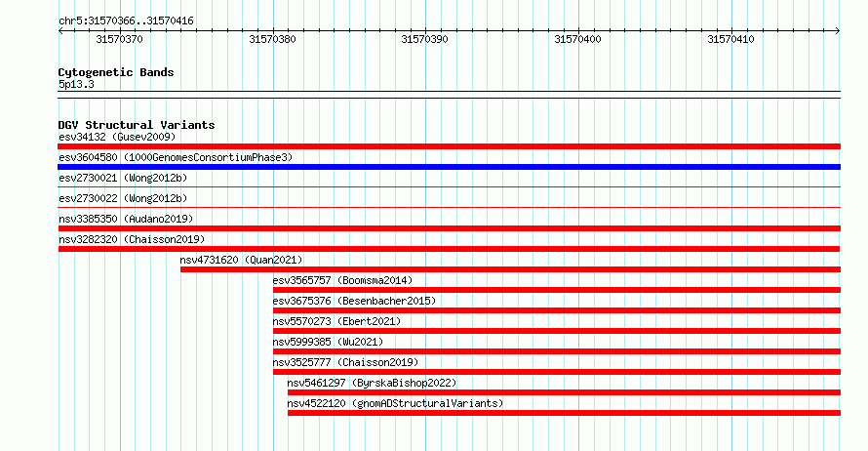Open the esv2730022 (Wong2012b) label
868x451 pixels.
[123, 198]
